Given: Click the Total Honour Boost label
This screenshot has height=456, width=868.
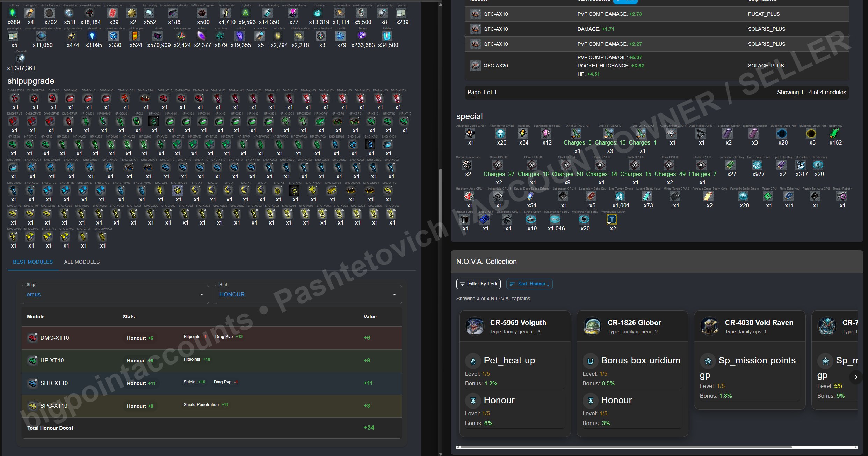Looking at the screenshot, I should (x=50, y=428).
